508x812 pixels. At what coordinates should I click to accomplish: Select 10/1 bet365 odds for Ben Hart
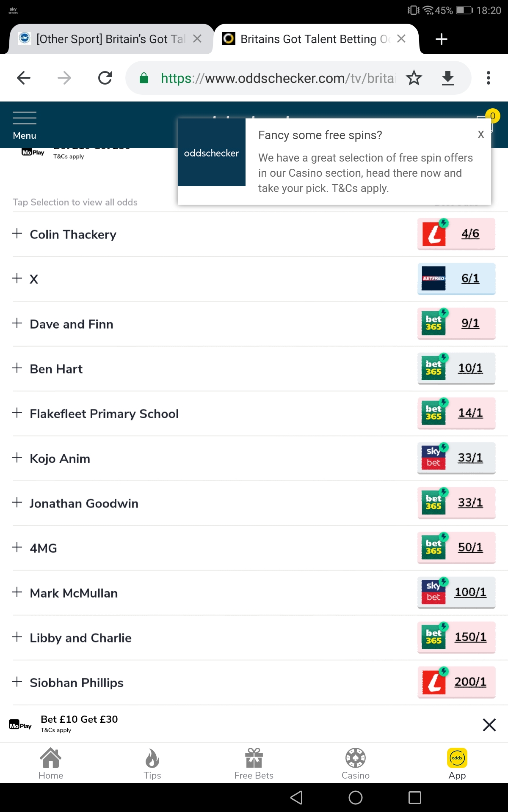(x=456, y=368)
